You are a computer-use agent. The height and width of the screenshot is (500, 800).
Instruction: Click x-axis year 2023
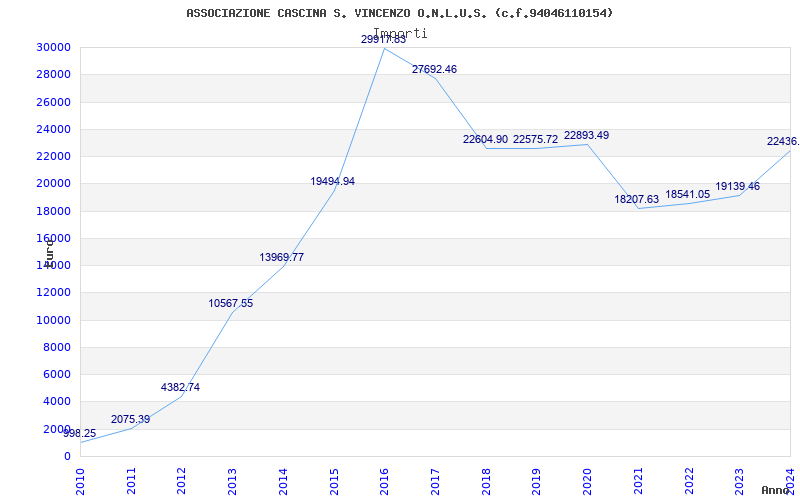tap(740, 482)
